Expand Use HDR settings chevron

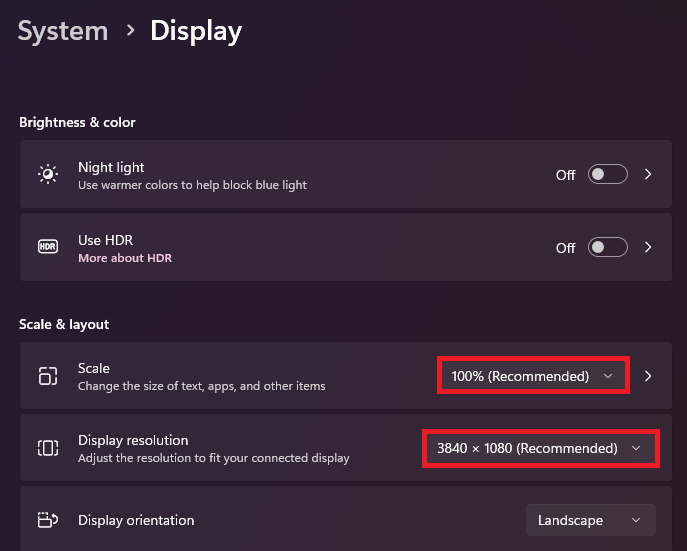pyautogui.click(x=648, y=247)
